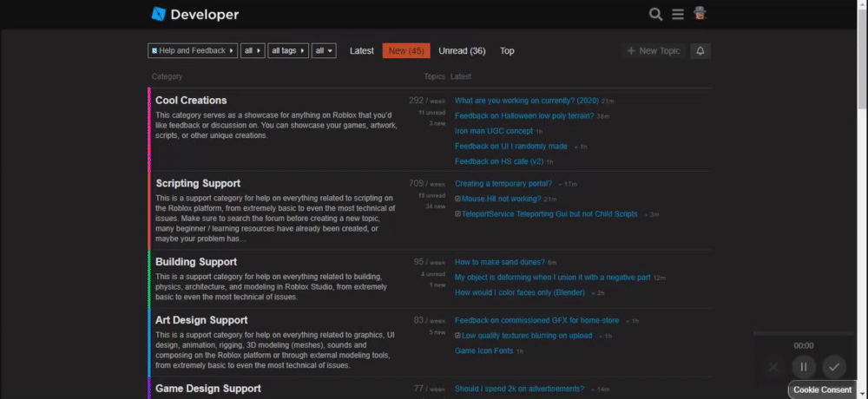This screenshot has width=868, height=399.
Task: Click the New Topic button
Action: [654, 51]
